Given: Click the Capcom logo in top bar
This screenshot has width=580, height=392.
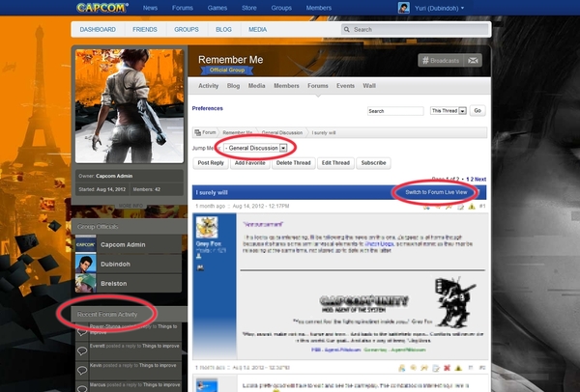Looking at the screenshot, I should [102, 9].
